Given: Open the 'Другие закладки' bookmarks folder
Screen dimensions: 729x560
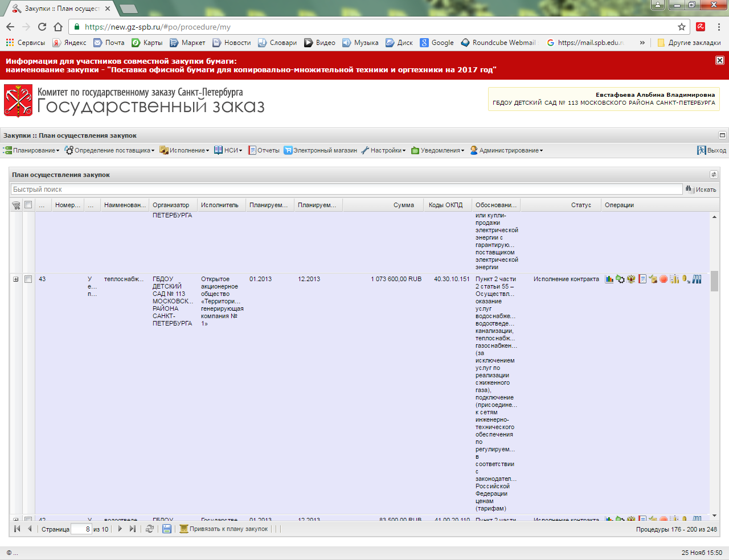Looking at the screenshot, I should (689, 43).
